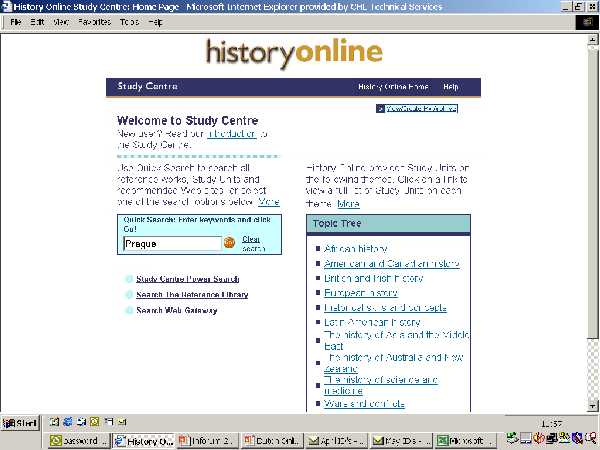Switch to the Infotrim taskbar window
The height and width of the screenshot is (450, 600).
pyautogui.click(x=208, y=441)
